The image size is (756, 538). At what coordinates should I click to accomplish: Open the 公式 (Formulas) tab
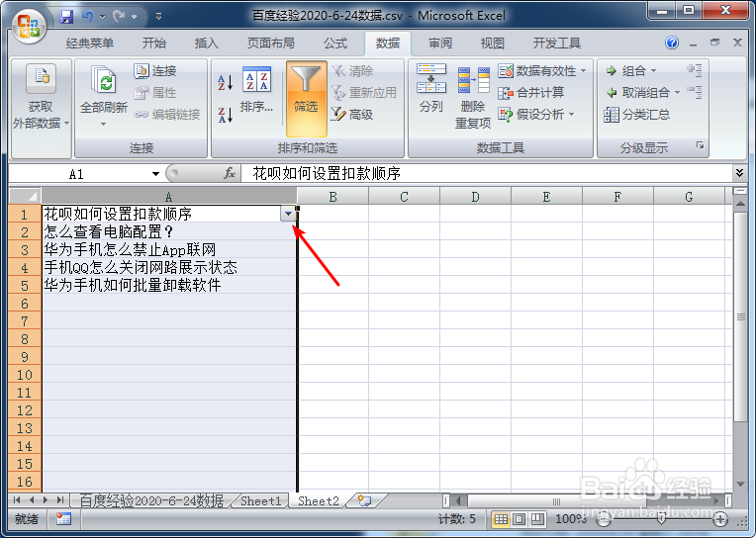click(335, 44)
